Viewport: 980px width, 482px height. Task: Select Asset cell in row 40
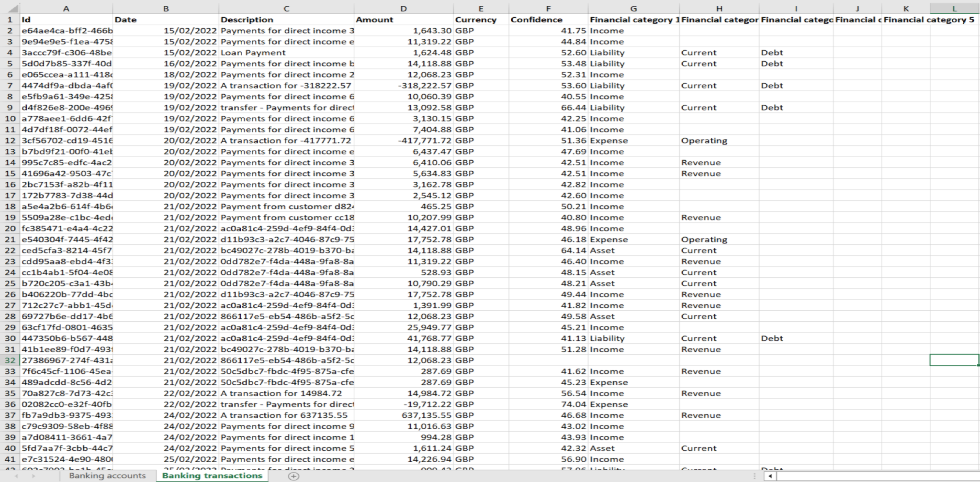[x=634, y=448]
